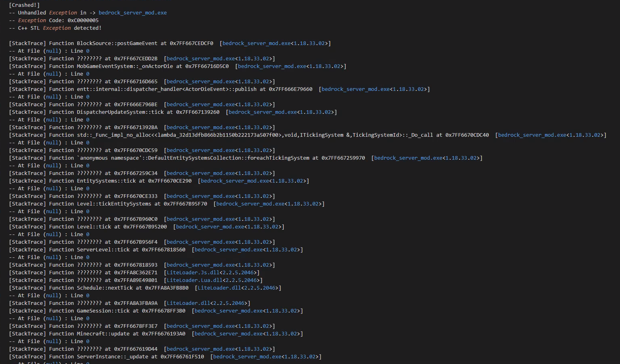The height and width of the screenshot is (364, 620).
Task: Click the "[Crashed!]" header text
Action: [x=24, y=5]
